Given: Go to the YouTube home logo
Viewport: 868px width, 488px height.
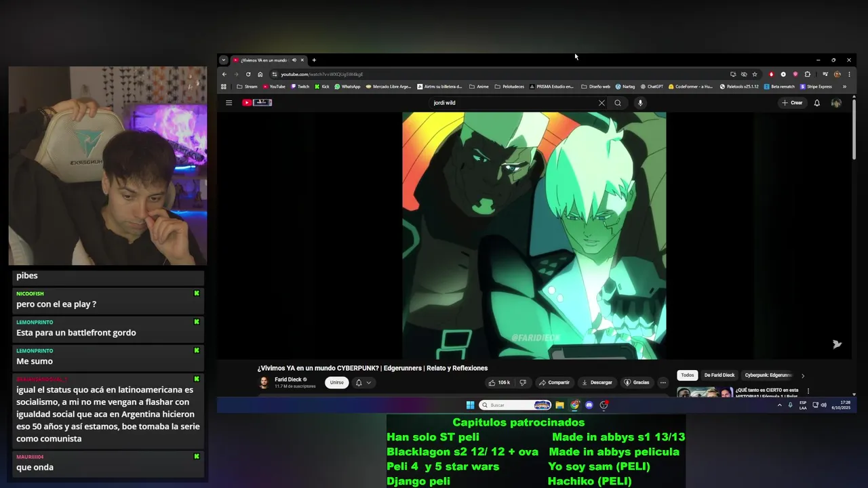Looking at the screenshot, I should (257, 103).
